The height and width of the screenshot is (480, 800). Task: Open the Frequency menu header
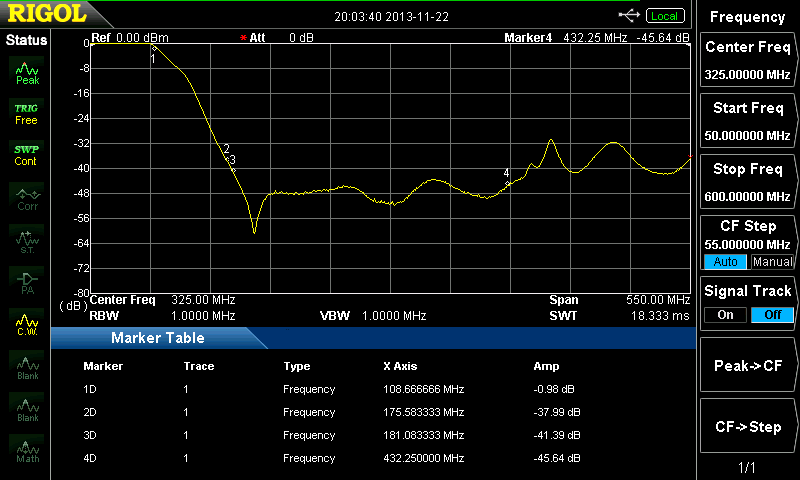(748, 17)
